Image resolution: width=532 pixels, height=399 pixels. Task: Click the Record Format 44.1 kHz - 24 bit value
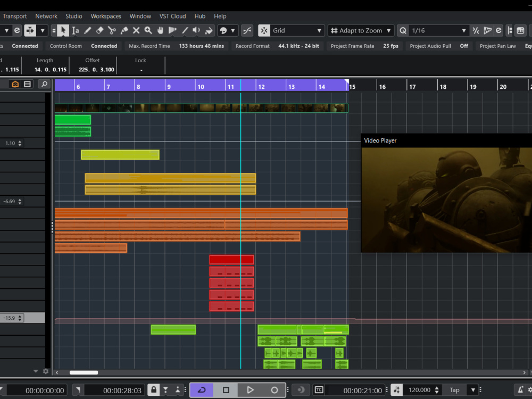click(298, 46)
